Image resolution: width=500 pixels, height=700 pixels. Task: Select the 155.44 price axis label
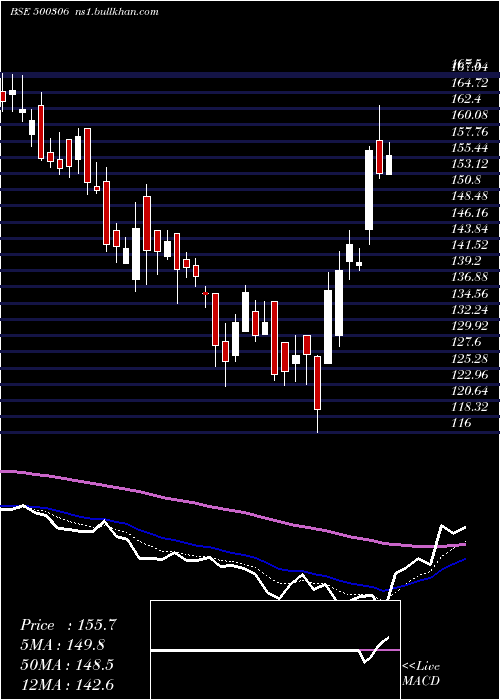tap(470, 148)
